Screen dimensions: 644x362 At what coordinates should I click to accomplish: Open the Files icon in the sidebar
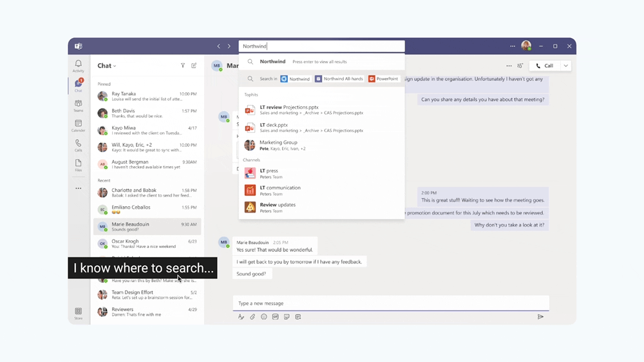tap(78, 163)
